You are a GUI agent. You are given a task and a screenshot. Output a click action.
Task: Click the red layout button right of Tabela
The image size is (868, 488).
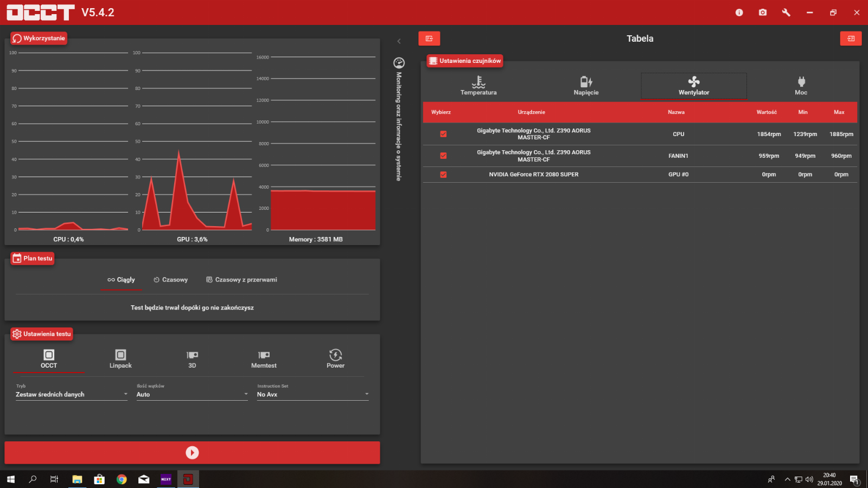851,38
